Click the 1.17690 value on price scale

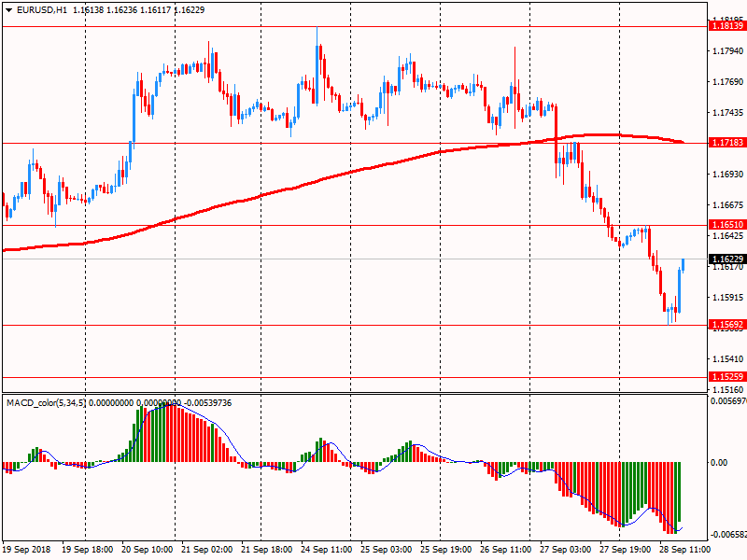(726, 82)
